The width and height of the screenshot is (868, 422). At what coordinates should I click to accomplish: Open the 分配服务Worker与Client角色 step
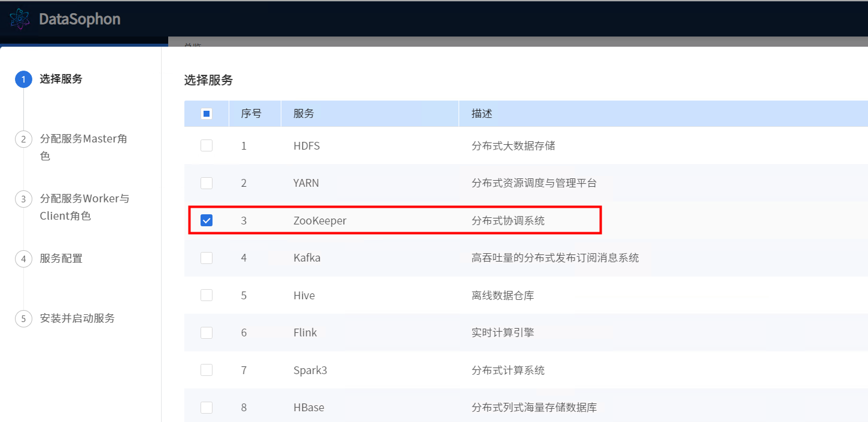84,207
